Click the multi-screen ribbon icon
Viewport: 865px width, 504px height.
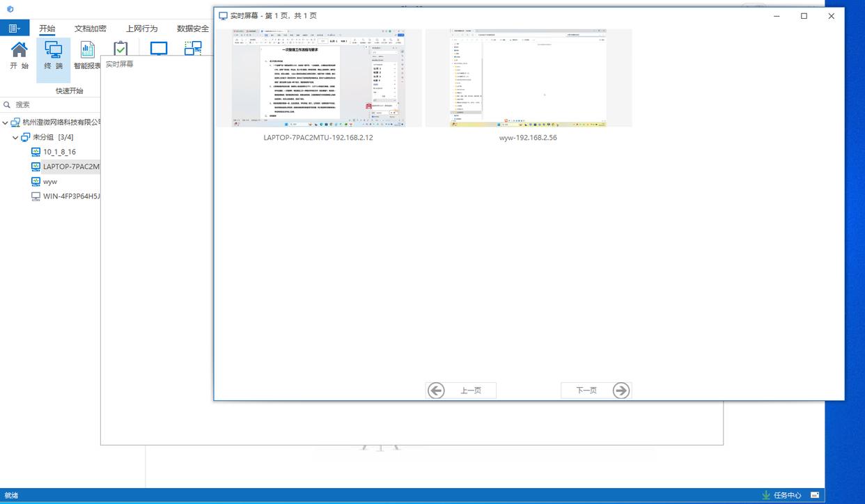click(193, 48)
